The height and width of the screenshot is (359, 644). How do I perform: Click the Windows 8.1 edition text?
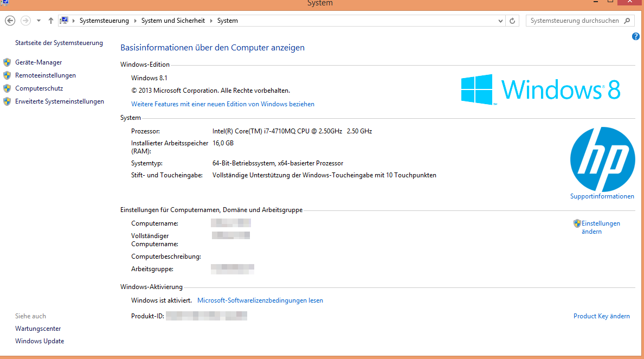coord(149,78)
